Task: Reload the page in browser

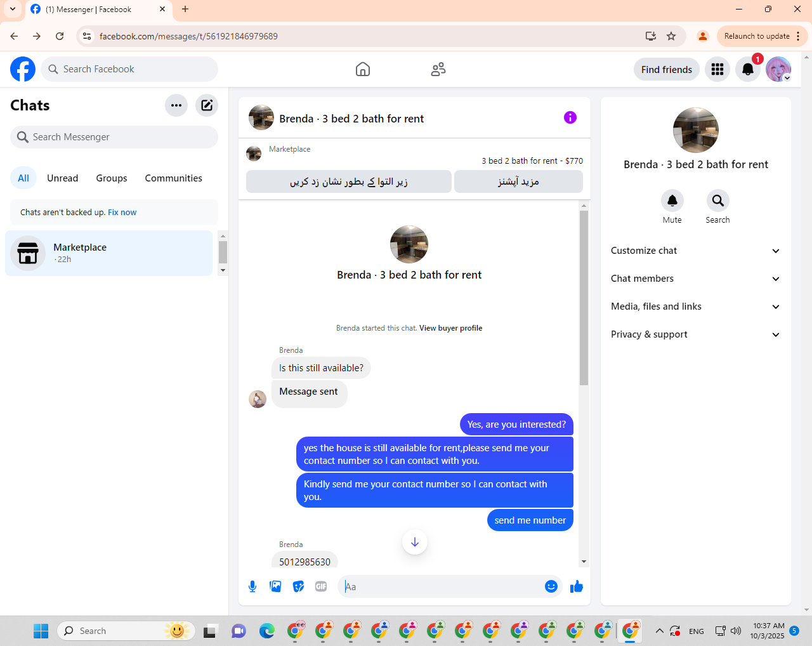Action: point(60,36)
